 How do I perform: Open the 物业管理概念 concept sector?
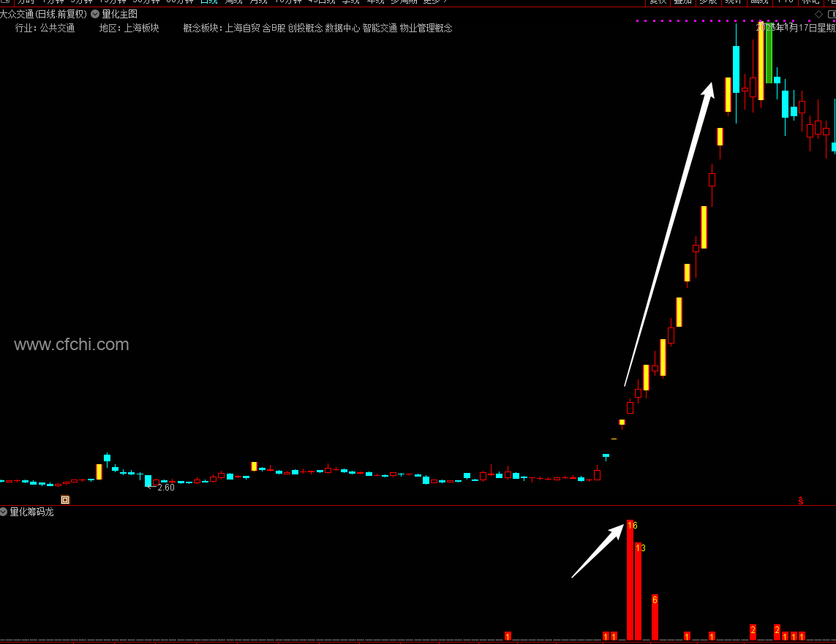(426, 29)
